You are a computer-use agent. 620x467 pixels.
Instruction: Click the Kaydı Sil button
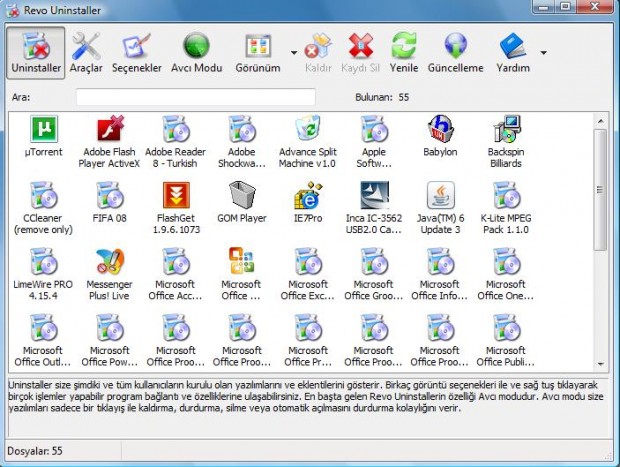coord(360,53)
